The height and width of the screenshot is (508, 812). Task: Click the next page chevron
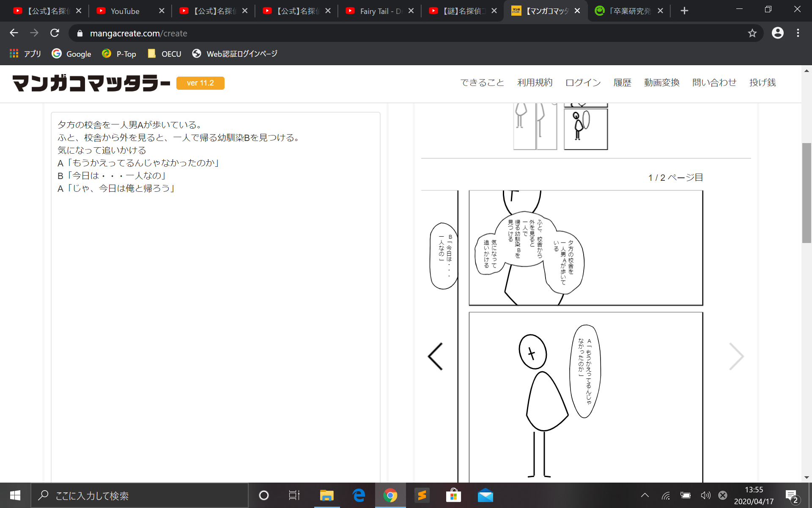pos(737,356)
